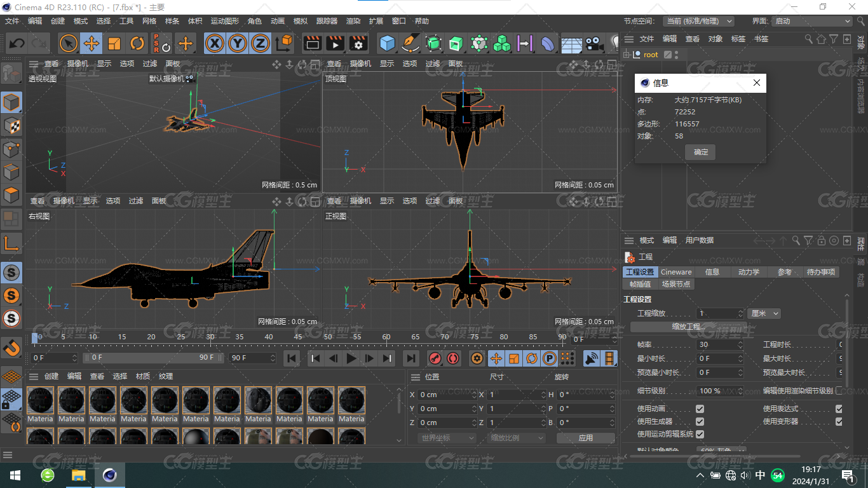Toggle Autokeying red button
This screenshot has width=868, height=488.
(x=452, y=358)
